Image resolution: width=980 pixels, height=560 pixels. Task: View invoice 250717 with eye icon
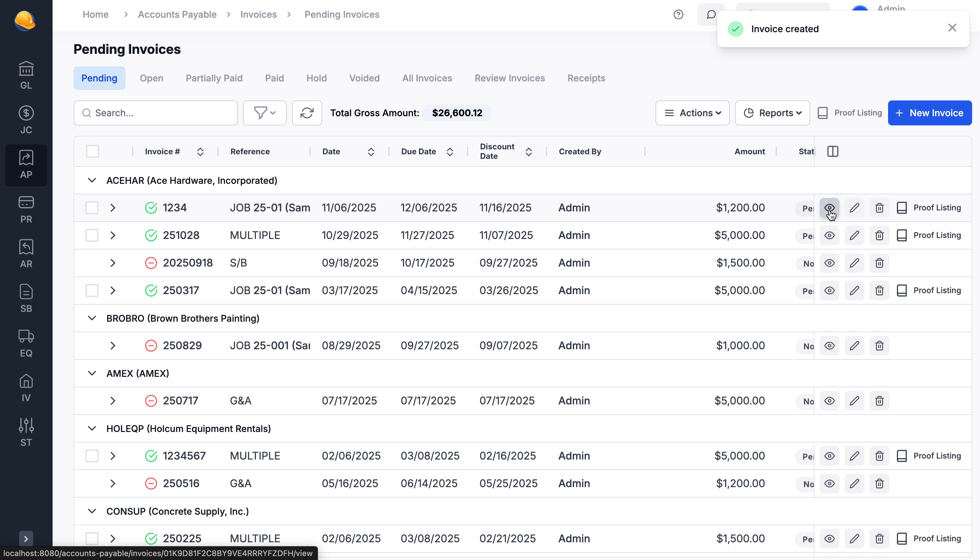coord(829,401)
